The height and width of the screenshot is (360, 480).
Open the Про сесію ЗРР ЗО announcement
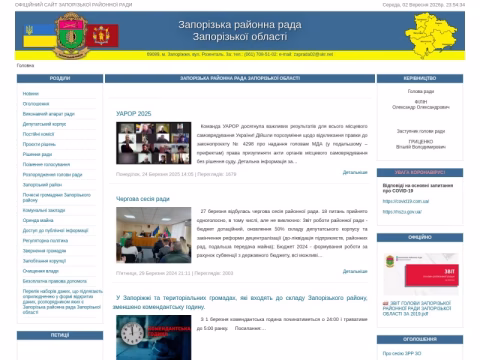tap(402, 353)
